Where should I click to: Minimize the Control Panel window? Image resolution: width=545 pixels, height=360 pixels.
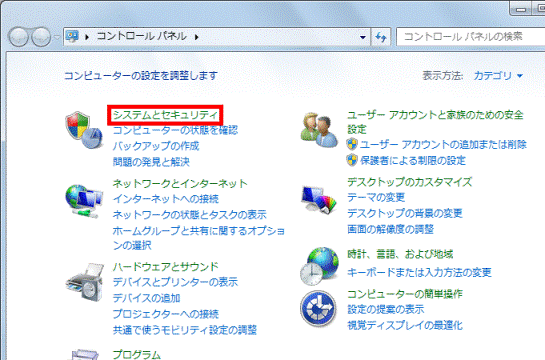point(521,9)
